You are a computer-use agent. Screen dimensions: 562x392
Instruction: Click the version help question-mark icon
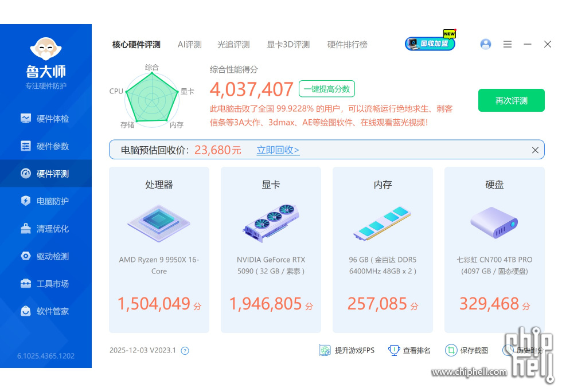[185, 351]
